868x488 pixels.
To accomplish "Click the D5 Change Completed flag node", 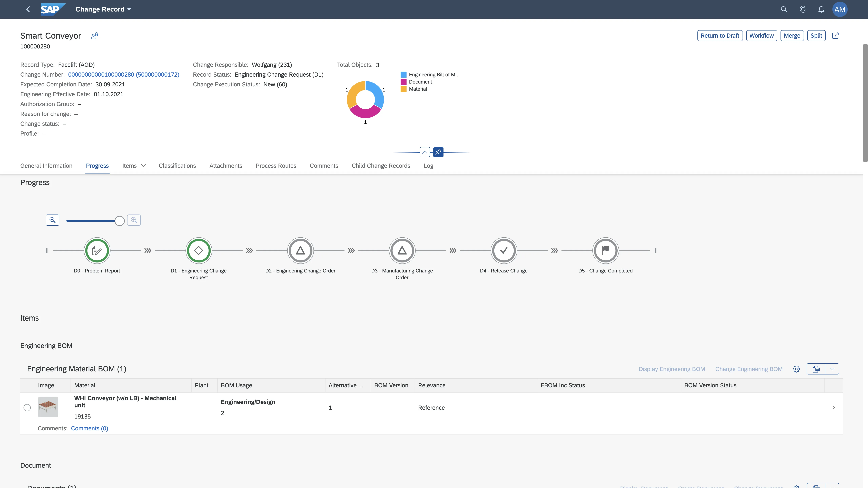I will pyautogui.click(x=605, y=250).
